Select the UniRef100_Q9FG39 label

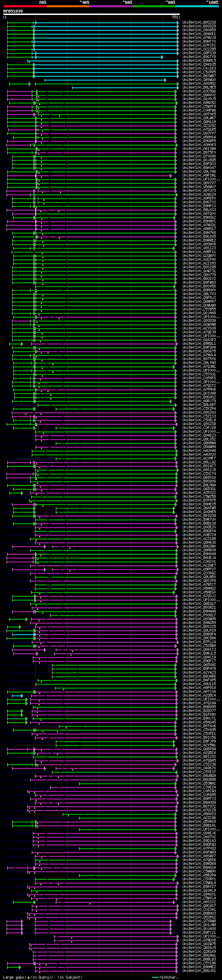click(199, 53)
